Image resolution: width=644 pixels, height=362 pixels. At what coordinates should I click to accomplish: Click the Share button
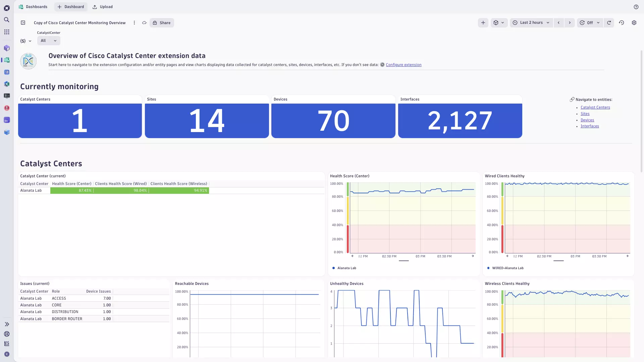tap(162, 22)
